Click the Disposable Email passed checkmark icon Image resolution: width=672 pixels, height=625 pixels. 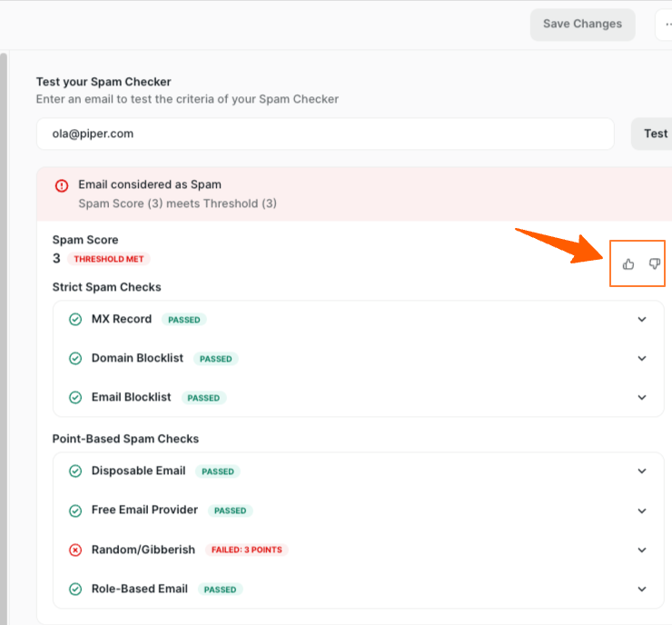(x=75, y=471)
